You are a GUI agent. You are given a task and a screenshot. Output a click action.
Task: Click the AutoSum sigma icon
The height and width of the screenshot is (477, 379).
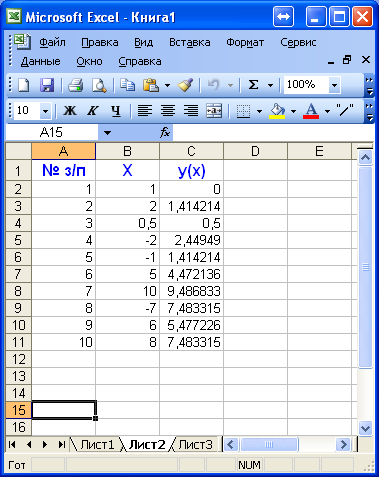pos(254,85)
